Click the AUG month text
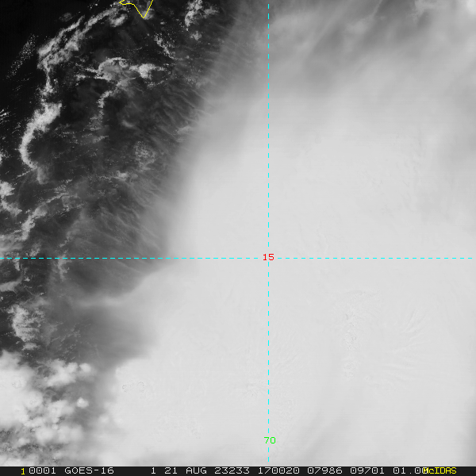The height and width of the screenshot is (476, 476). tap(196, 470)
